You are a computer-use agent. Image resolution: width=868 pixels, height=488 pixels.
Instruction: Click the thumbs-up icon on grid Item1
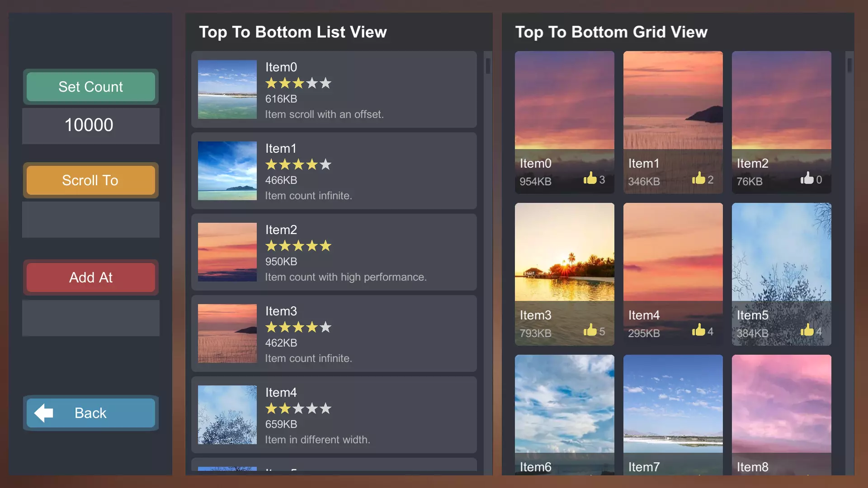pos(698,178)
